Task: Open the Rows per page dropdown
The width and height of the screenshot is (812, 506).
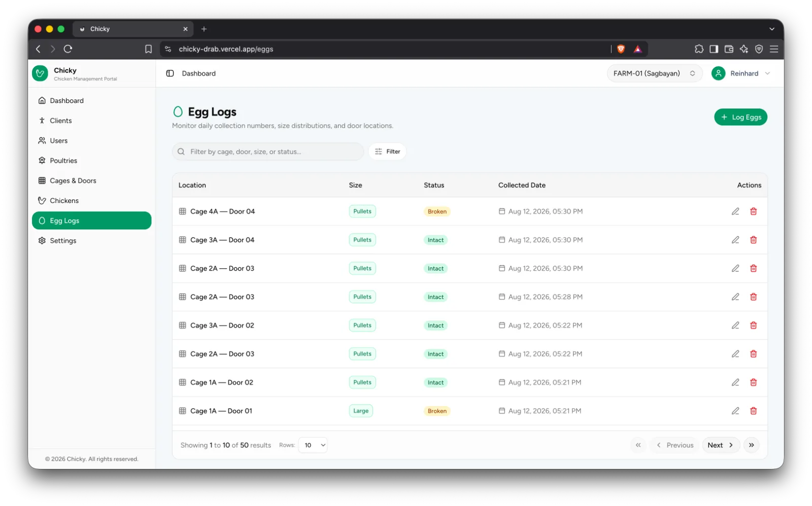Action: coord(313,445)
